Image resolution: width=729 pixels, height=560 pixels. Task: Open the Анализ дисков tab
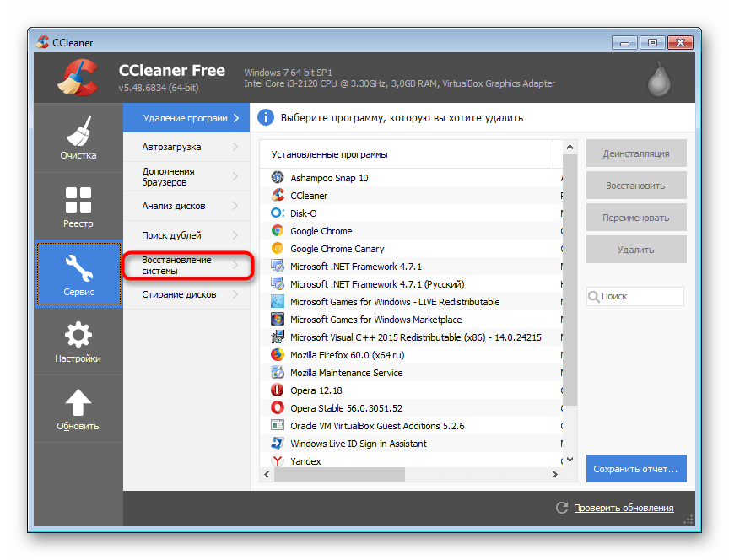186,206
